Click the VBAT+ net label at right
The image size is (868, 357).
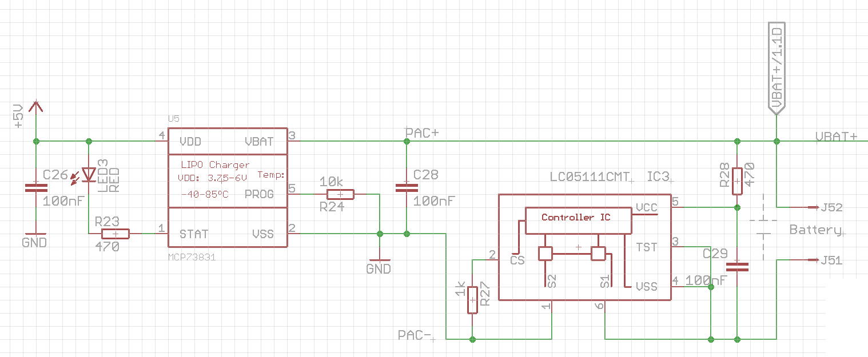tap(837, 137)
